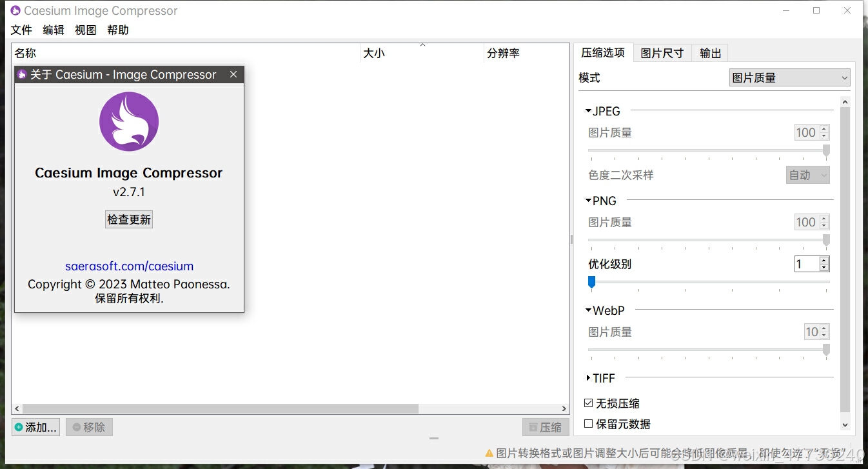Click the 优化级别 slider handle
This screenshot has width=868, height=469.
point(591,282)
